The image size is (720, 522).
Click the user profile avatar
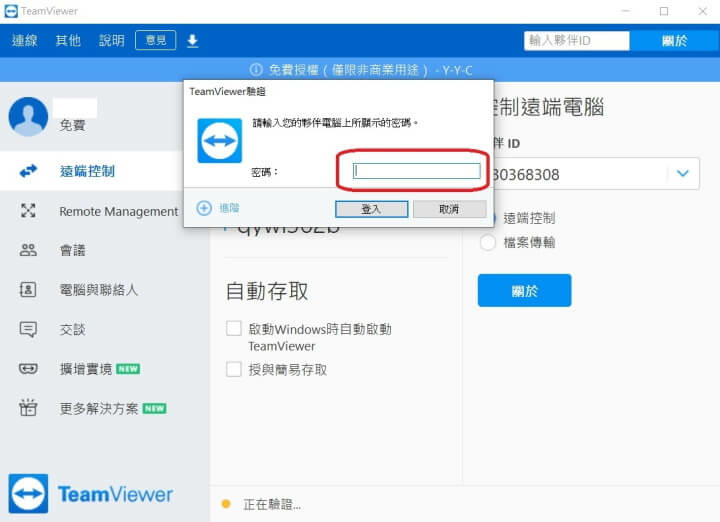(28, 117)
